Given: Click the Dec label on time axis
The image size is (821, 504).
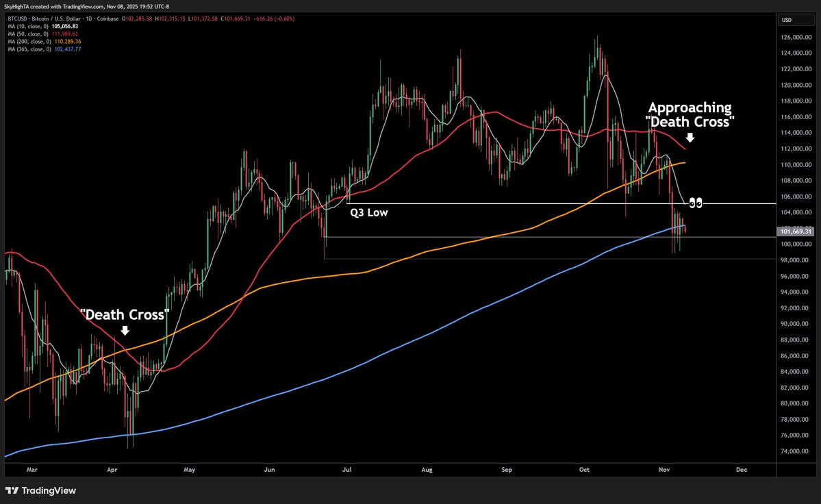Looking at the screenshot, I should [742, 470].
